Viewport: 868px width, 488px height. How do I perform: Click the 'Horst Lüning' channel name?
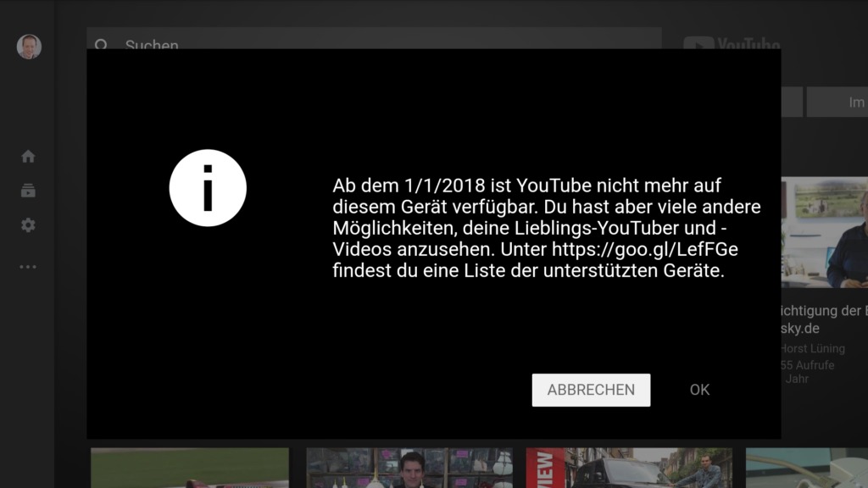click(813, 348)
